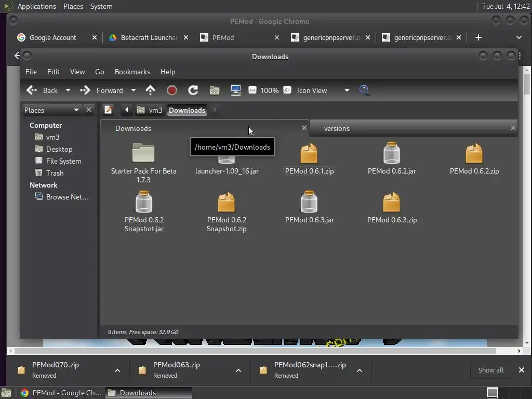This screenshot has height=399, width=532.
Task: Expand options for the PEMod070.zip download
Action: click(x=117, y=370)
